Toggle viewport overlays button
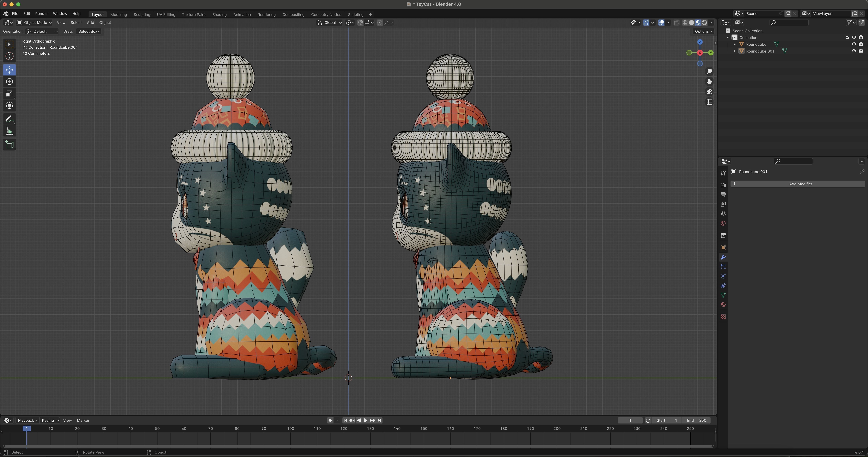Screen dimensions: 868x457 (x=662, y=23)
